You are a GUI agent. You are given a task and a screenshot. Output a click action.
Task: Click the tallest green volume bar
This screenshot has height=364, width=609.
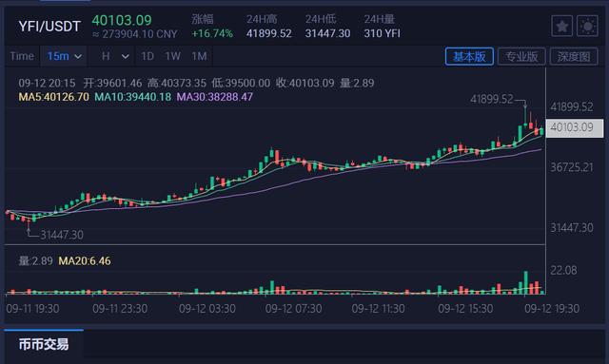(x=526, y=282)
